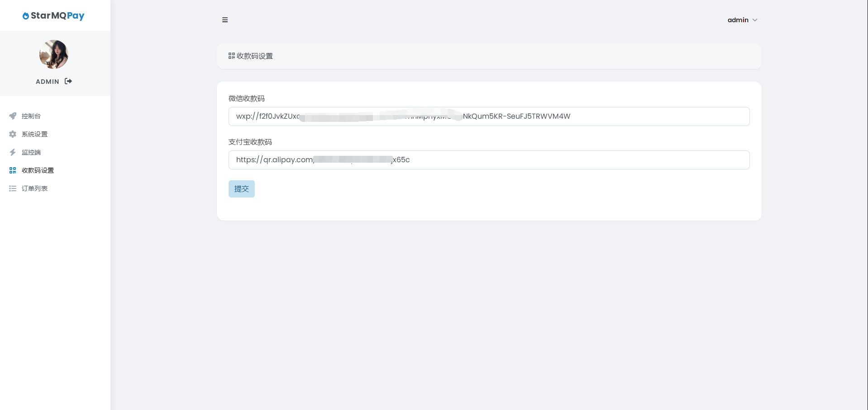This screenshot has width=868, height=410.
Task: Click the QR grid icon in sidebar
Action: click(13, 170)
